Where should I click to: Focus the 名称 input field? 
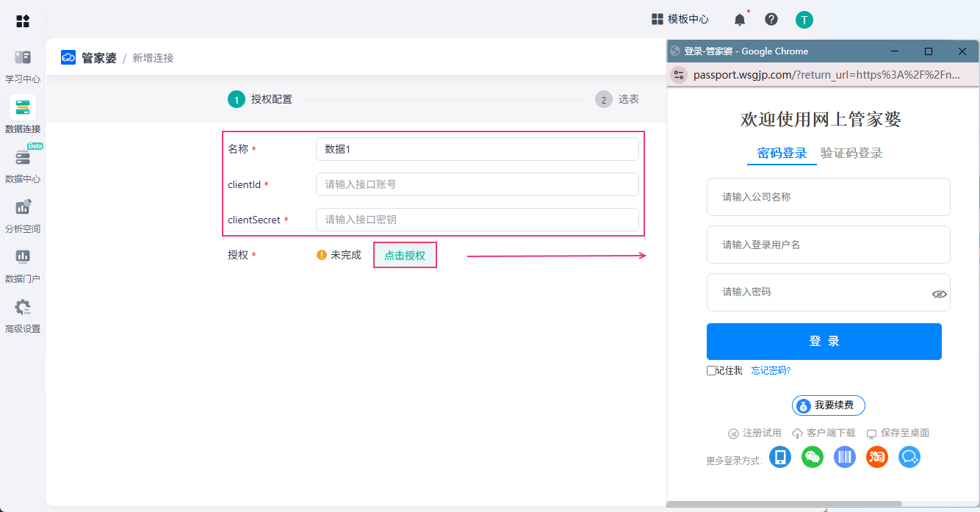pos(478,149)
